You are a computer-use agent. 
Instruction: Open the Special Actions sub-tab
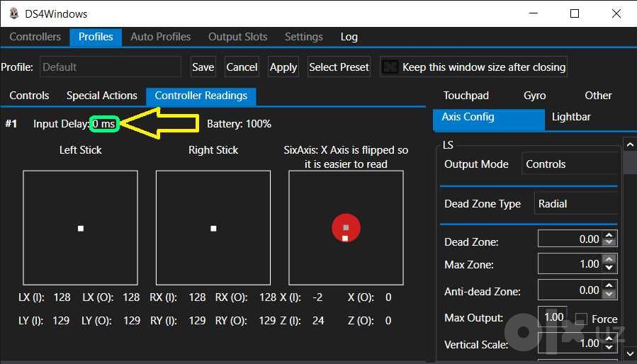coord(101,96)
